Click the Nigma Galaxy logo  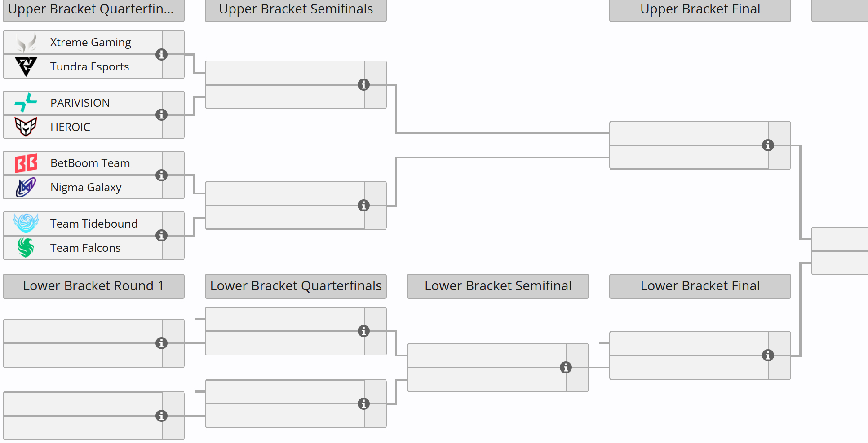[26, 187]
